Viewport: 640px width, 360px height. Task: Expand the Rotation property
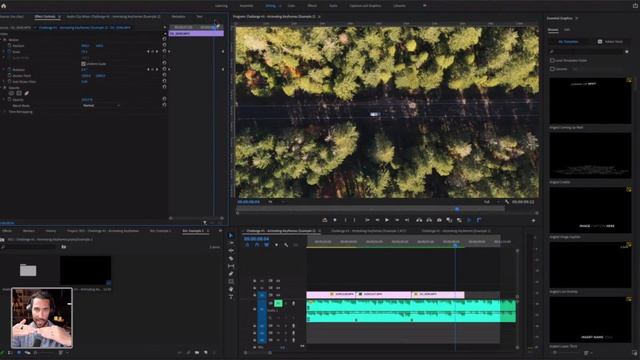click(x=4, y=70)
